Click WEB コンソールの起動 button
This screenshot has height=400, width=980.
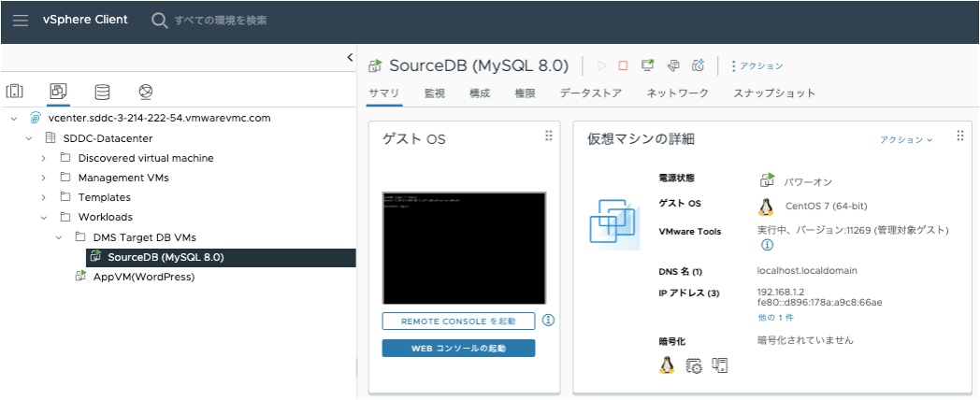[459, 348]
